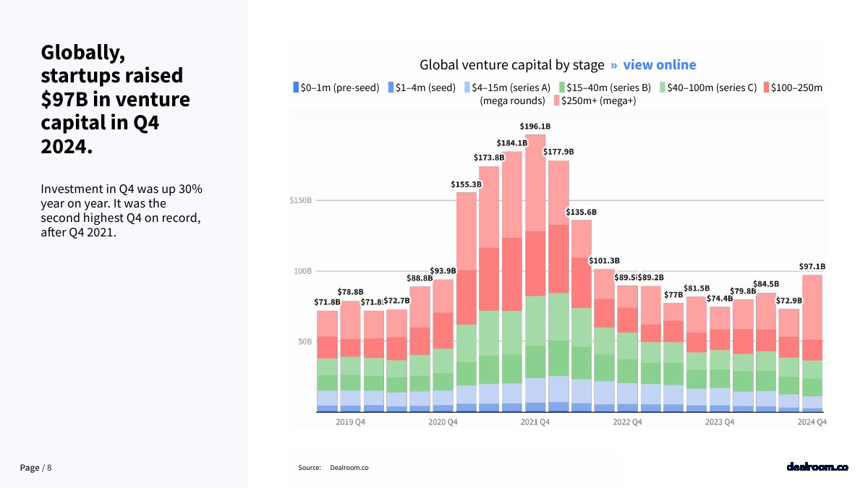868x488 pixels.
Task: Click the $196.1B peak bar label
Action: tap(535, 127)
